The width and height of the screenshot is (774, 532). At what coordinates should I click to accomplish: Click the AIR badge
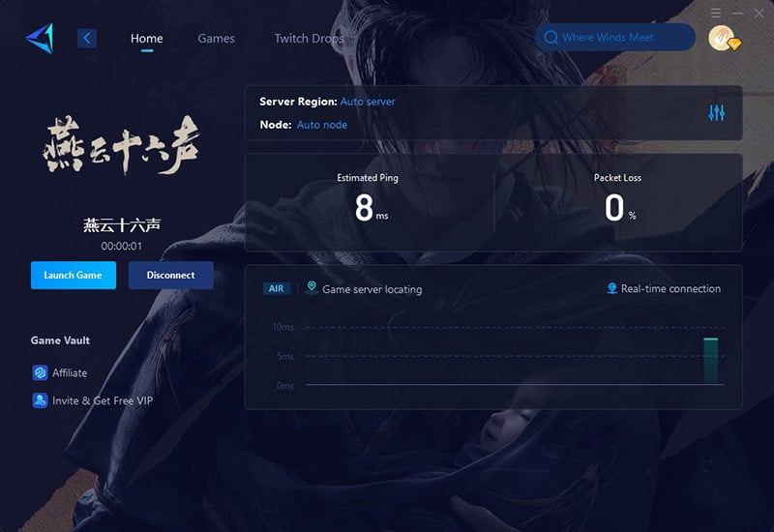[x=277, y=288]
